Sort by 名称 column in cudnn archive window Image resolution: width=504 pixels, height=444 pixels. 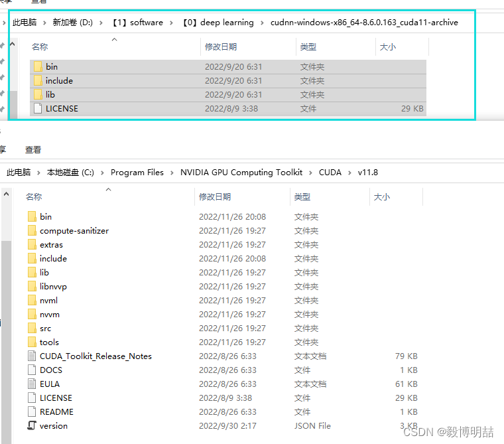(40, 47)
